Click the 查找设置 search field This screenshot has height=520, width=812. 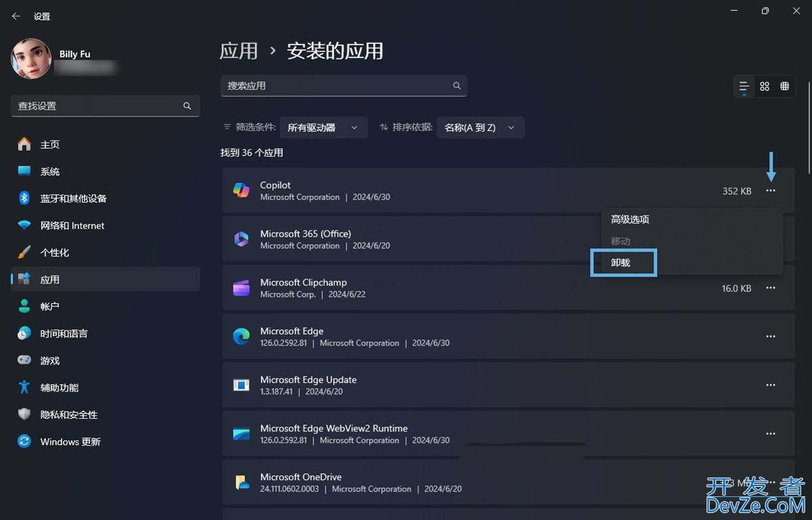point(106,106)
